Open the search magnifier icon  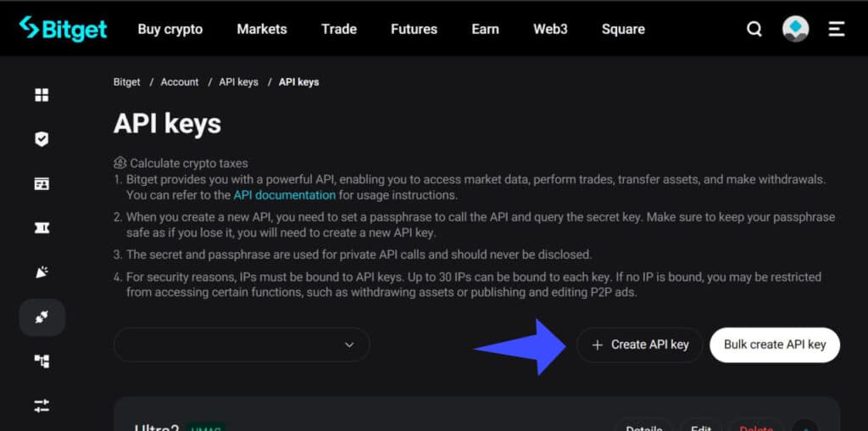[x=754, y=29]
